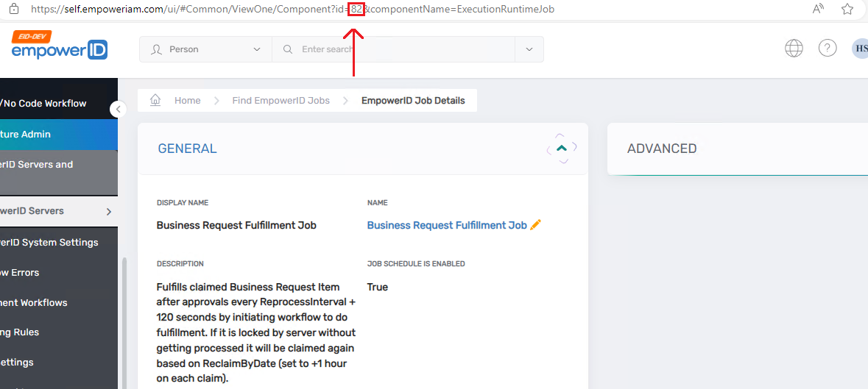
Task: Open Business Request Fulfillment Job name link
Action: pyautogui.click(x=447, y=226)
